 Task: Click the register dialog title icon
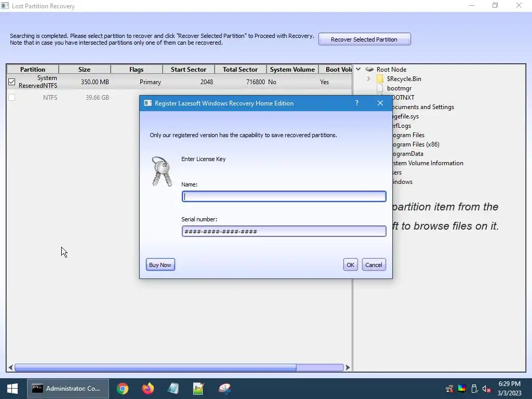[148, 103]
